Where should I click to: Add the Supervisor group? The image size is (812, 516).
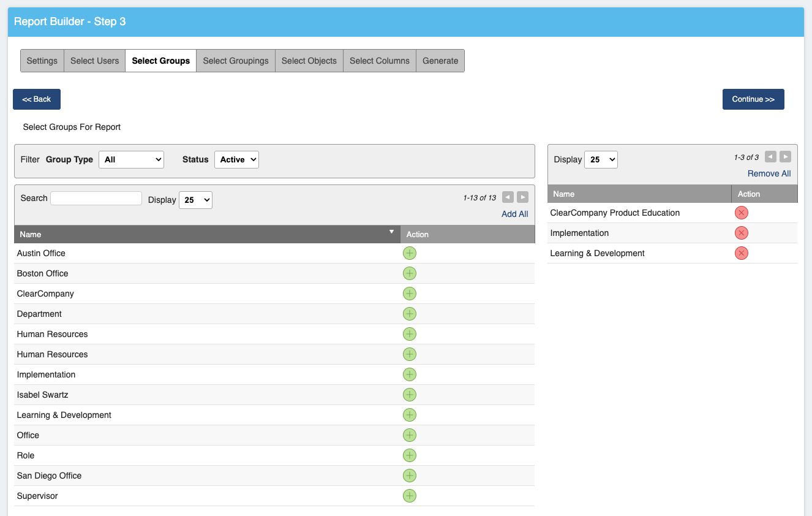(410, 496)
